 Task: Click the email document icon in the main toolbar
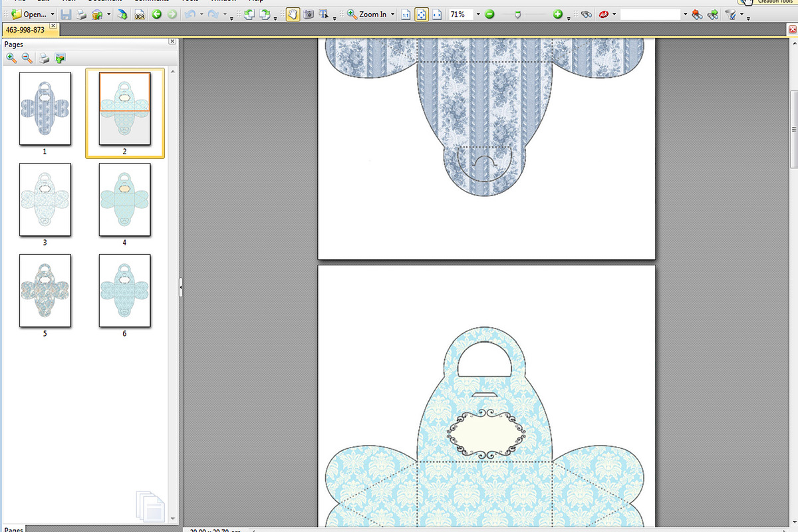pyautogui.click(x=97, y=14)
